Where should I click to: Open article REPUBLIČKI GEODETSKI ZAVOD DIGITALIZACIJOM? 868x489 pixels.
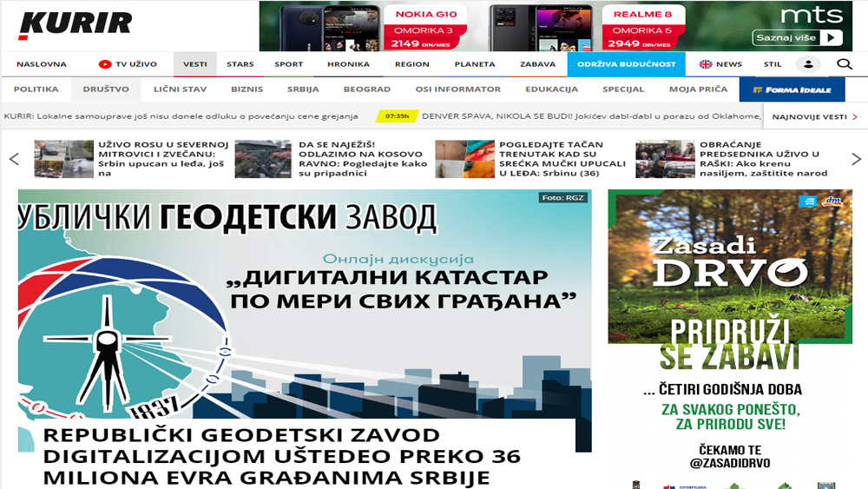point(282,456)
